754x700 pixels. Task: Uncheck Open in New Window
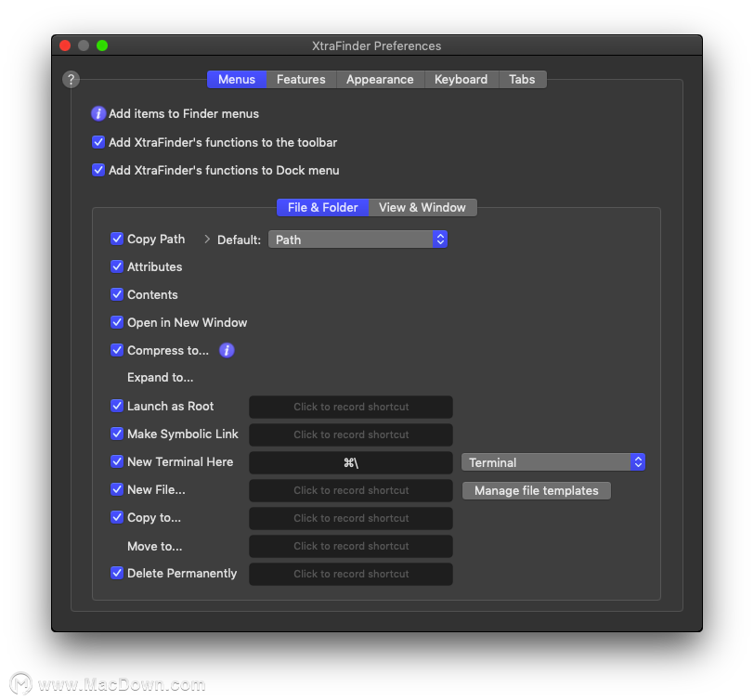[117, 322]
